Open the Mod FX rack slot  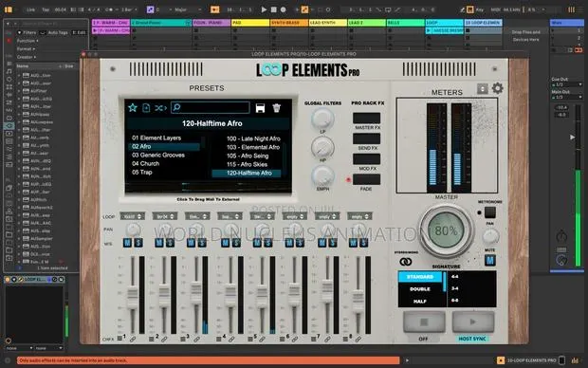[366, 159]
